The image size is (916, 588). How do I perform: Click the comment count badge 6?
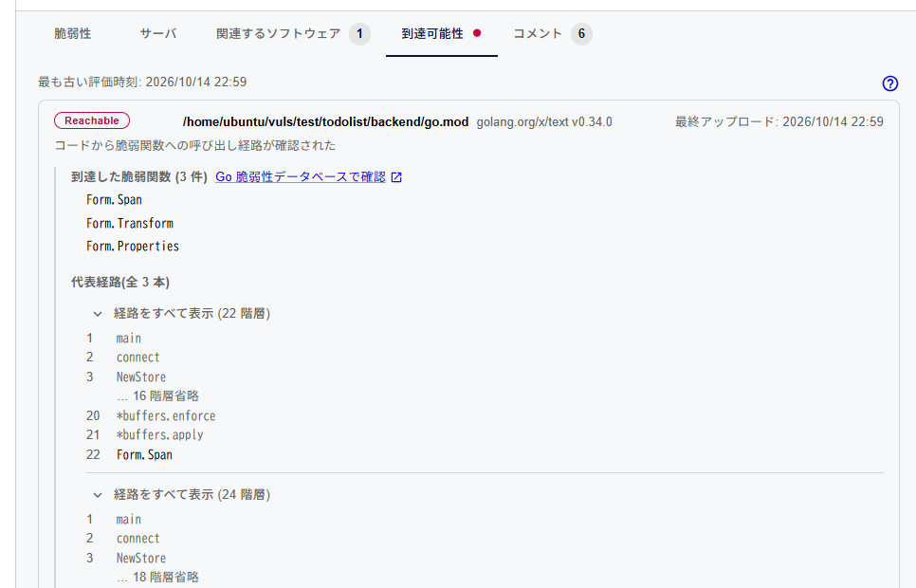[x=581, y=34]
